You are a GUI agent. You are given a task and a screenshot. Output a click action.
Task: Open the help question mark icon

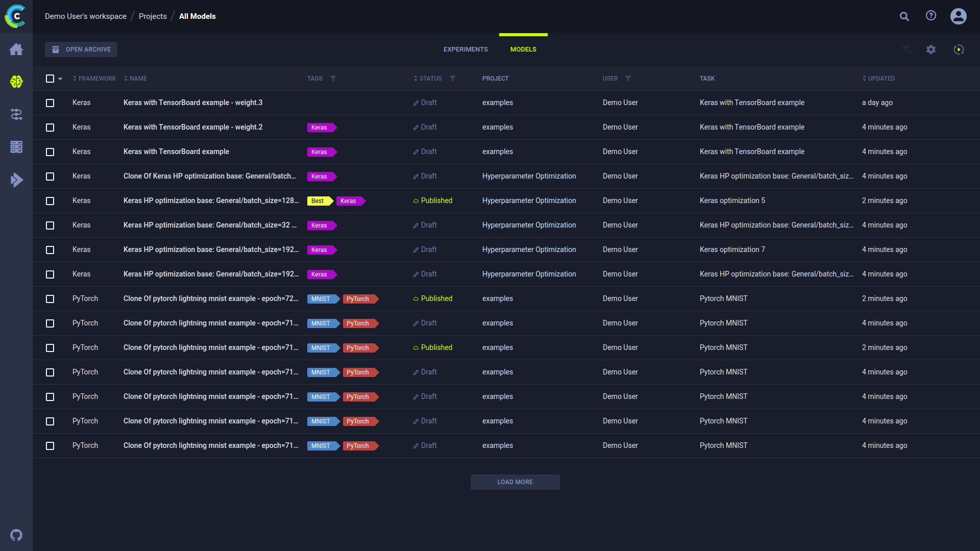click(x=931, y=16)
